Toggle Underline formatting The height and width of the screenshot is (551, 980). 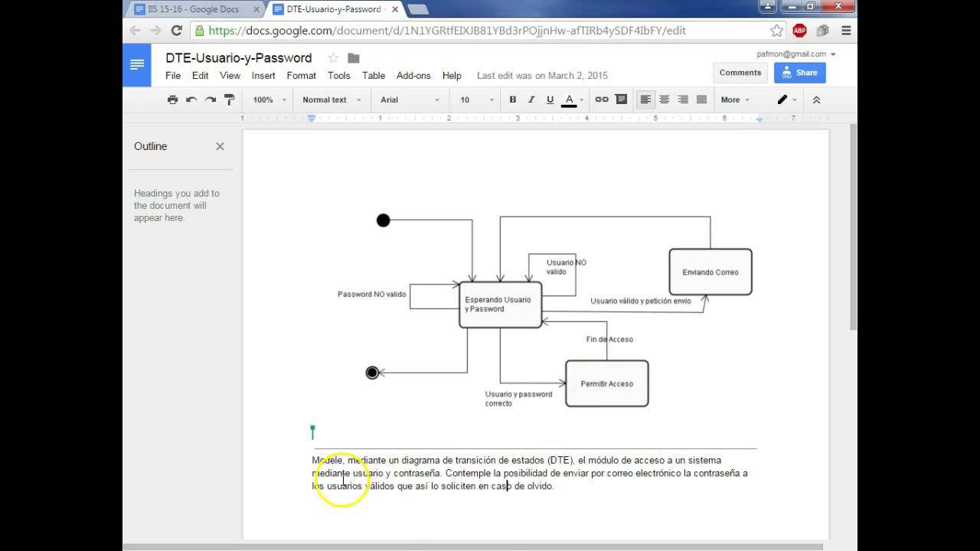[x=550, y=99]
